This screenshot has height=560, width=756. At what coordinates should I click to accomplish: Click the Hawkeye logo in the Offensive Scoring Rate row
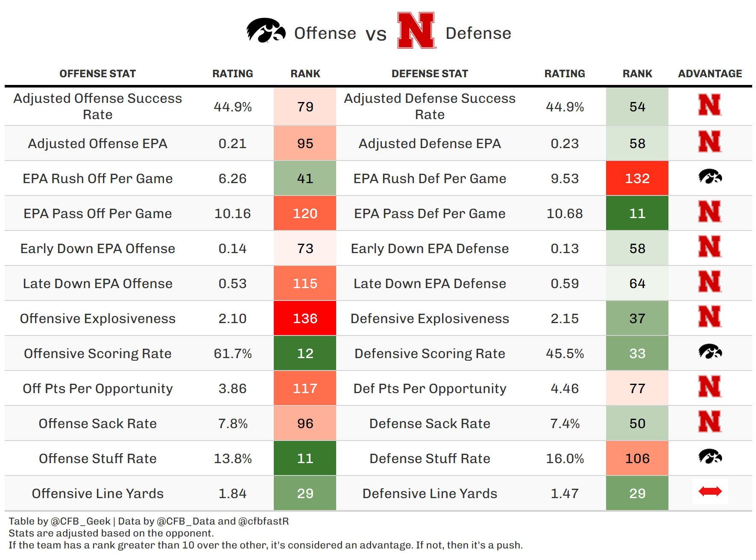tap(710, 352)
